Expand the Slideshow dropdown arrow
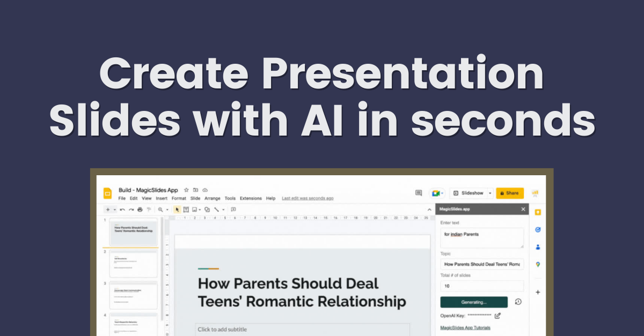644x336 pixels. (x=490, y=193)
